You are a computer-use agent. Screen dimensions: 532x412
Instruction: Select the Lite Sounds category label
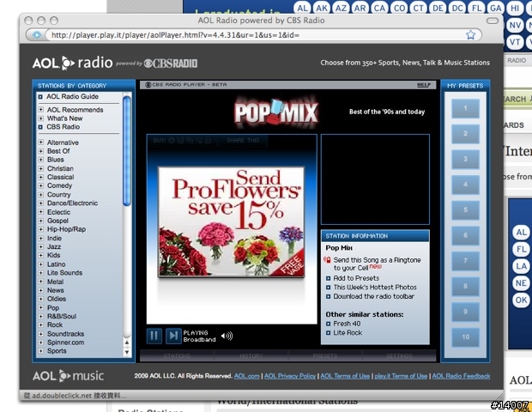pyautogui.click(x=65, y=272)
